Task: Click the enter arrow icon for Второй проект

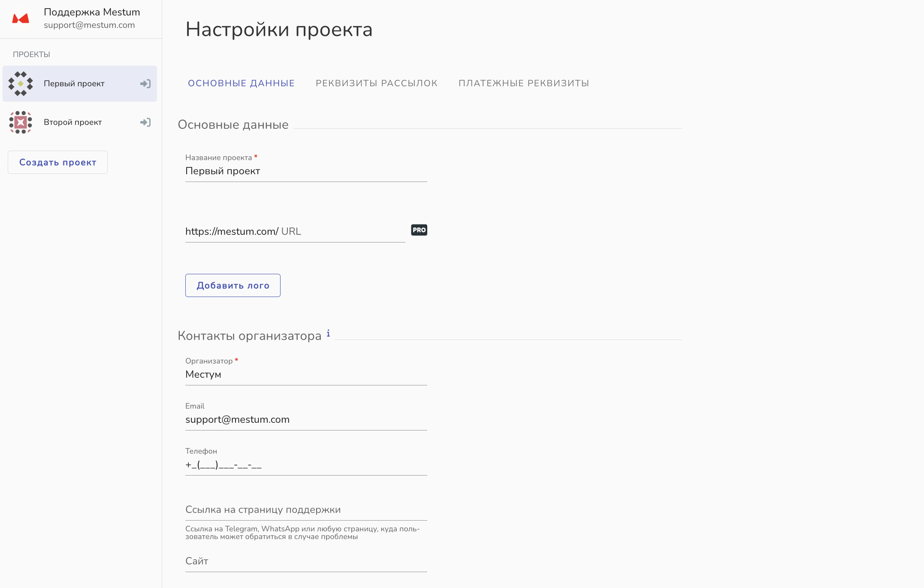Action: [145, 122]
